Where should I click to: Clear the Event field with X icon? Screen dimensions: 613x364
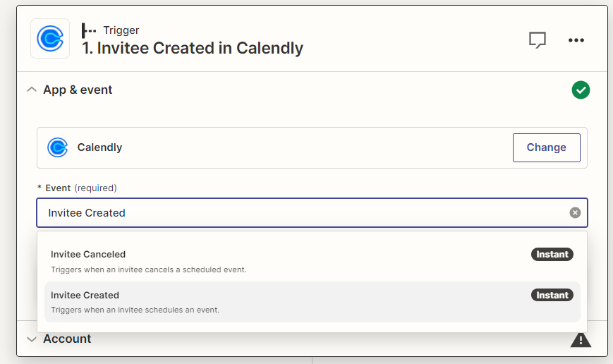pyautogui.click(x=575, y=213)
